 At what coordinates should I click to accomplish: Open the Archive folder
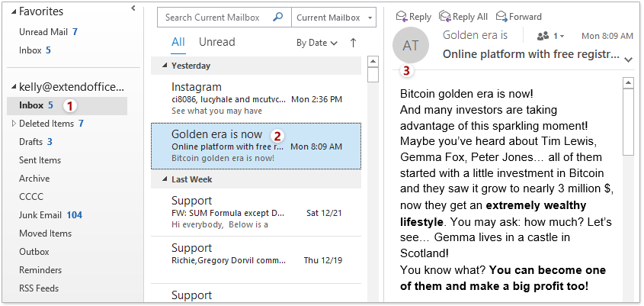pyautogui.click(x=34, y=179)
